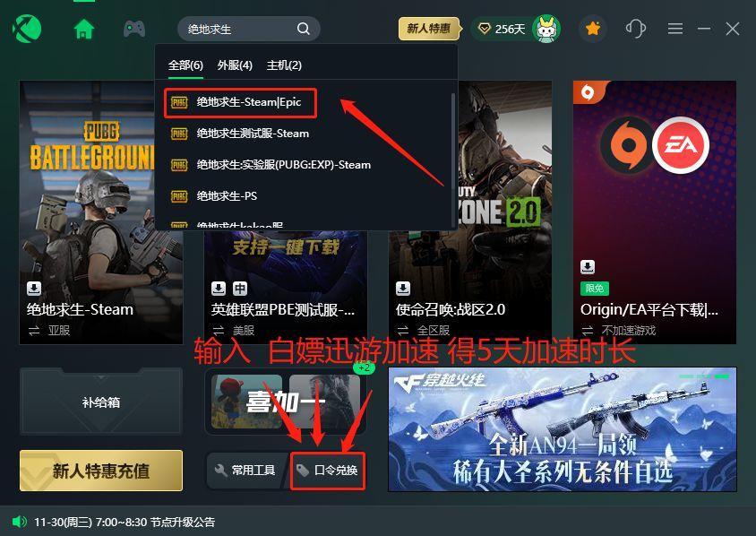756x536 pixels.
Task: Click the user avatar icon
Action: click(546, 29)
